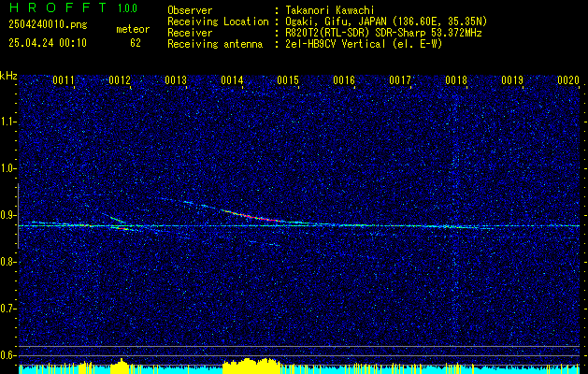Click the 0019 time marker

[x=512, y=80]
